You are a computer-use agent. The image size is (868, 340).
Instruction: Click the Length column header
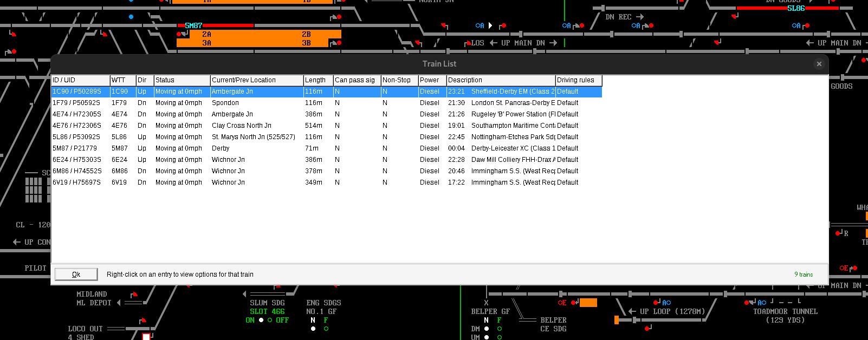point(319,80)
